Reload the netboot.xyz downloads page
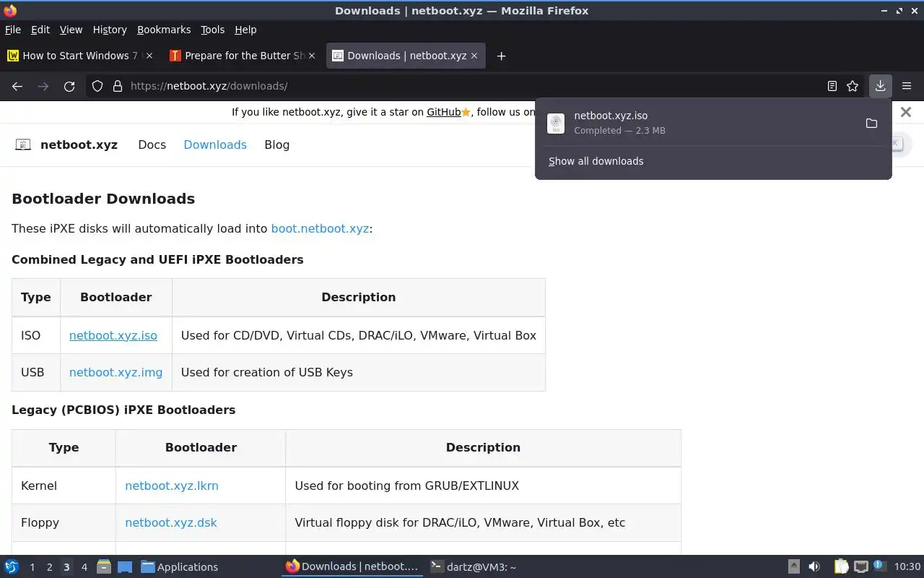 (x=69, y=86)
